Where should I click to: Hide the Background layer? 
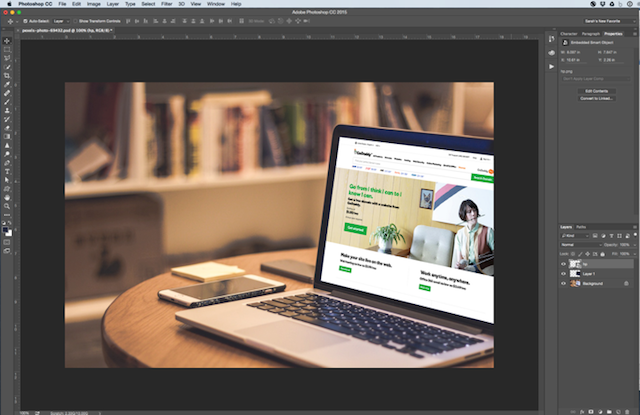tap(564, 283)
